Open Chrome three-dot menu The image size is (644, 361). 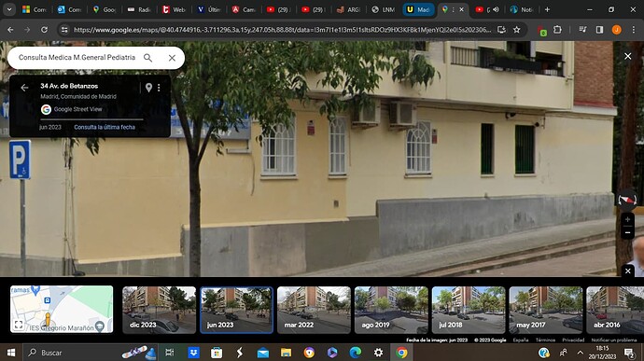click(634, 30)
